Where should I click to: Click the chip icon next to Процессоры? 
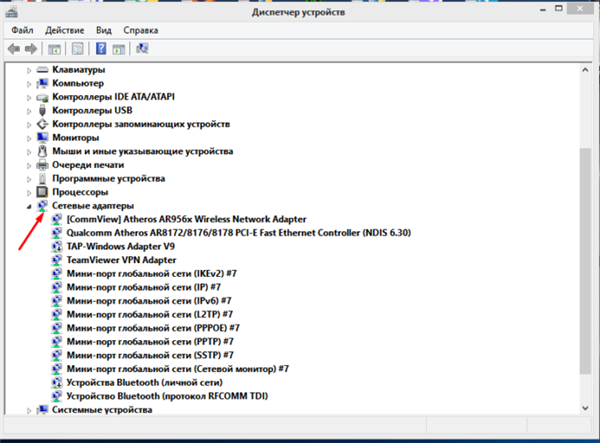coord(42,192)
